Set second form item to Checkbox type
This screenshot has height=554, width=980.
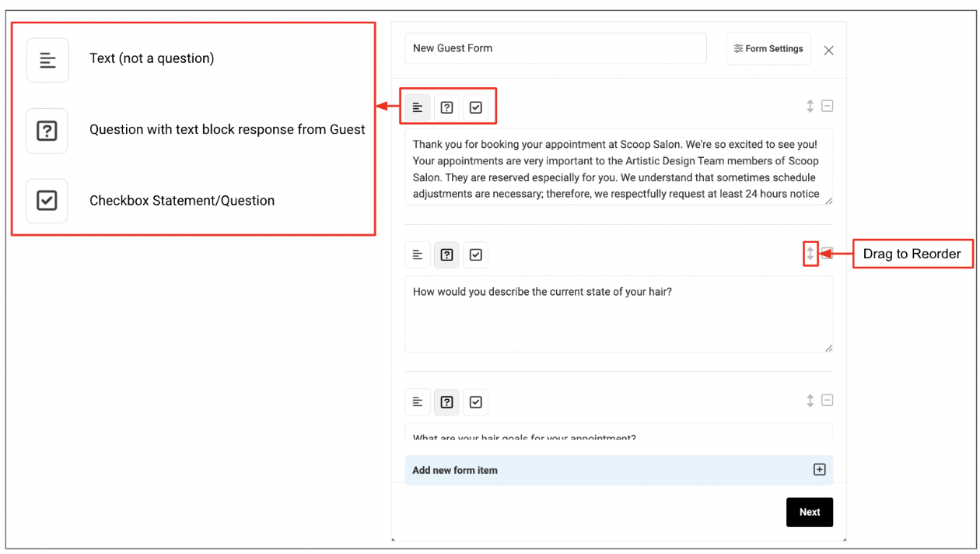(x=476, y=254)
